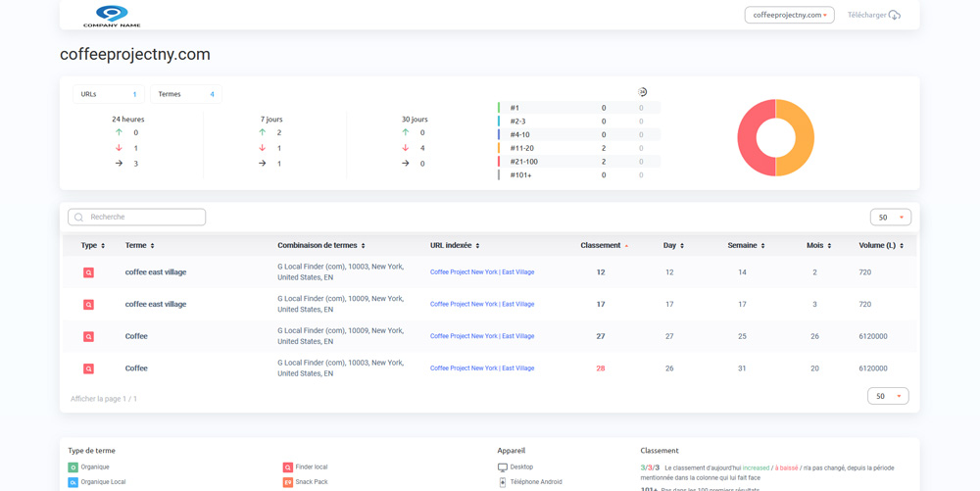Screen dimensions: 980x491
Task: Sort table by Type column
Action: (92, 245)
